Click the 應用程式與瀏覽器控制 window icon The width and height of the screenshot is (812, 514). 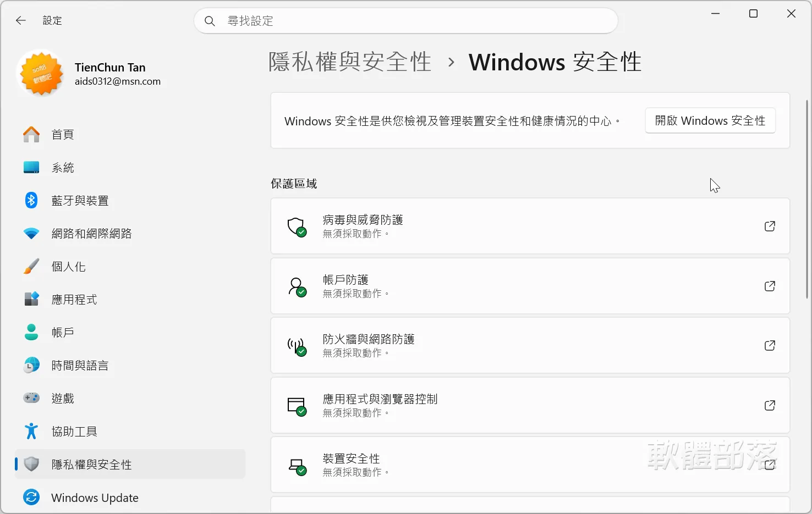pyautogui.click(x=297, y=406)
